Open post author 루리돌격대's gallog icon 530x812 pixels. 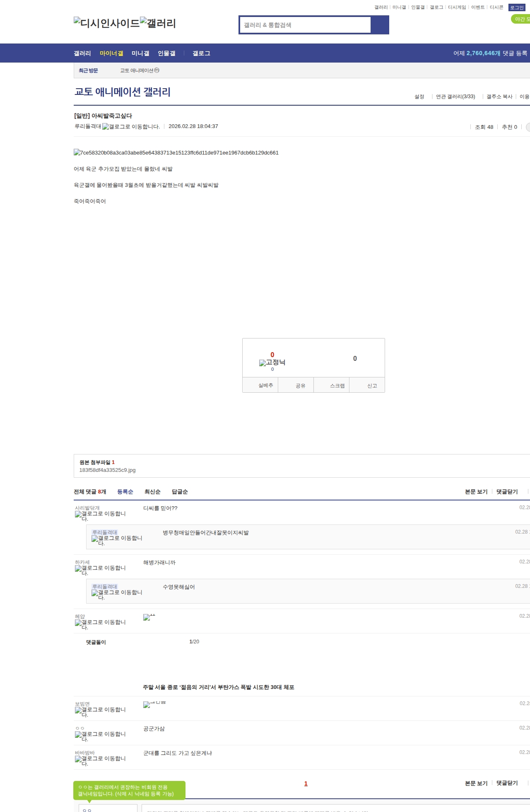tap(131, 127)
